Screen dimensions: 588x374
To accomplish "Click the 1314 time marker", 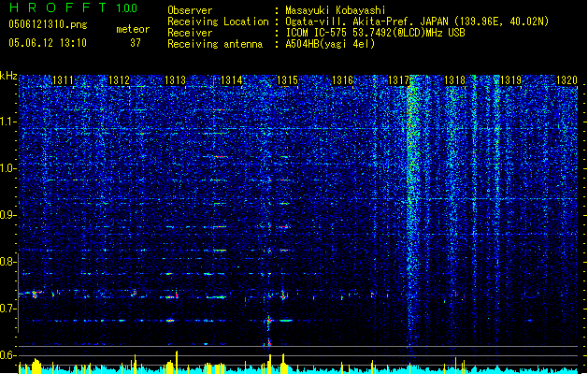I will click(232, 80).
